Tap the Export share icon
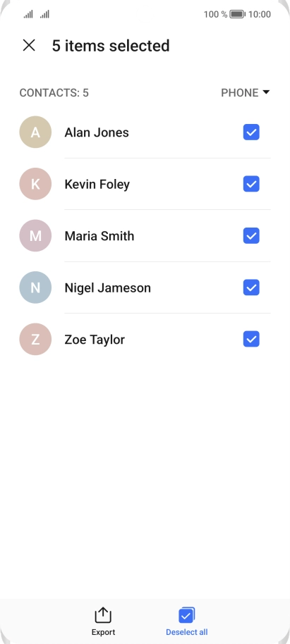The width and height of the screenshot is (290, 644). [103, 615]
